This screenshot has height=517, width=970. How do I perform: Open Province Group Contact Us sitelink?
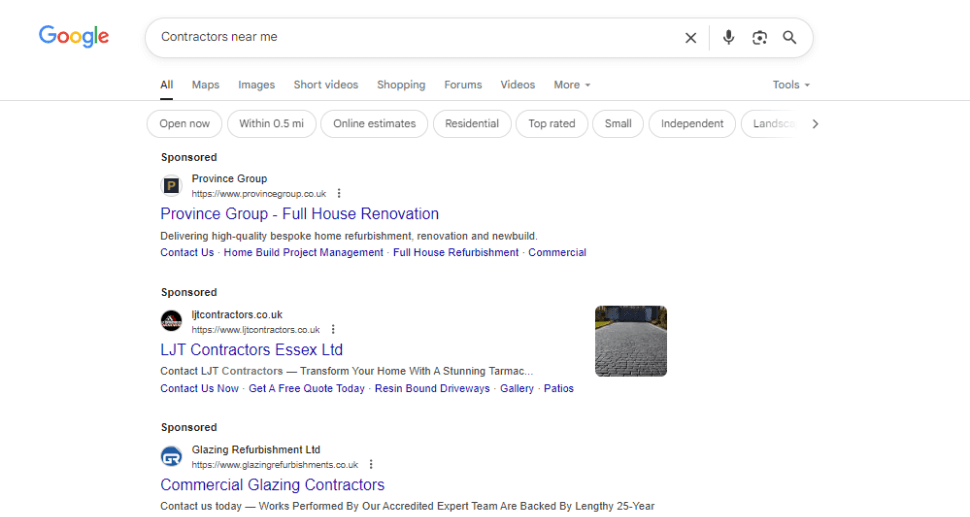187,252
